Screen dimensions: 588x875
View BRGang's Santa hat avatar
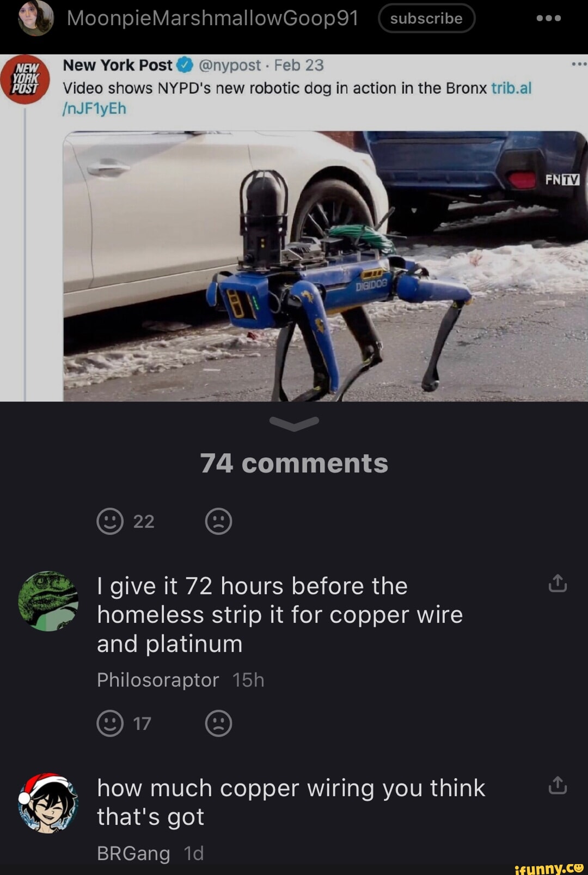(x=48, y=803)
